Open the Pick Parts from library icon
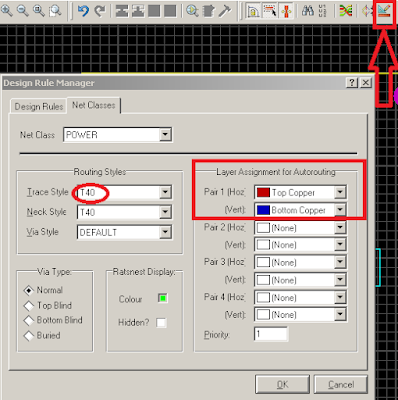Viewport: 398px width, 400px height. 192,11
